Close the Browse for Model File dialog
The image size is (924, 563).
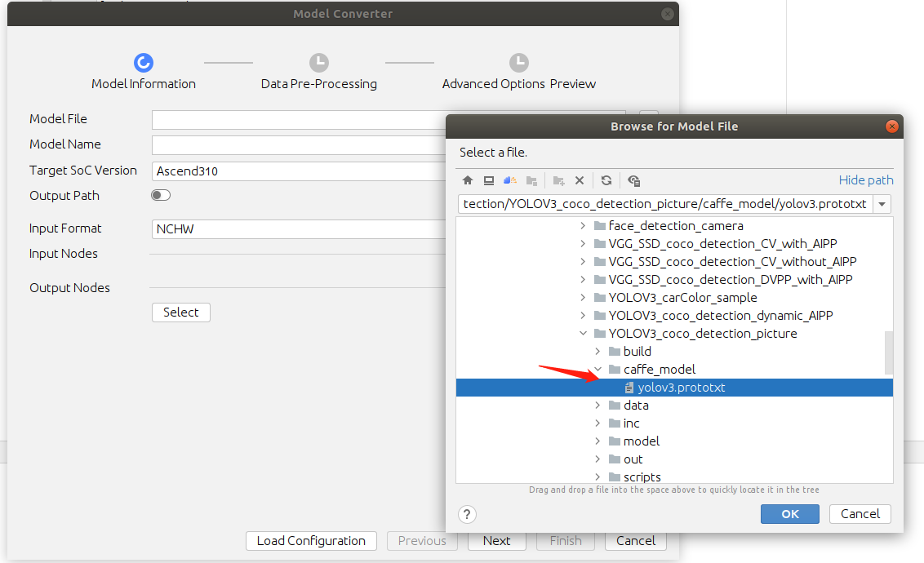click(891, 126)
